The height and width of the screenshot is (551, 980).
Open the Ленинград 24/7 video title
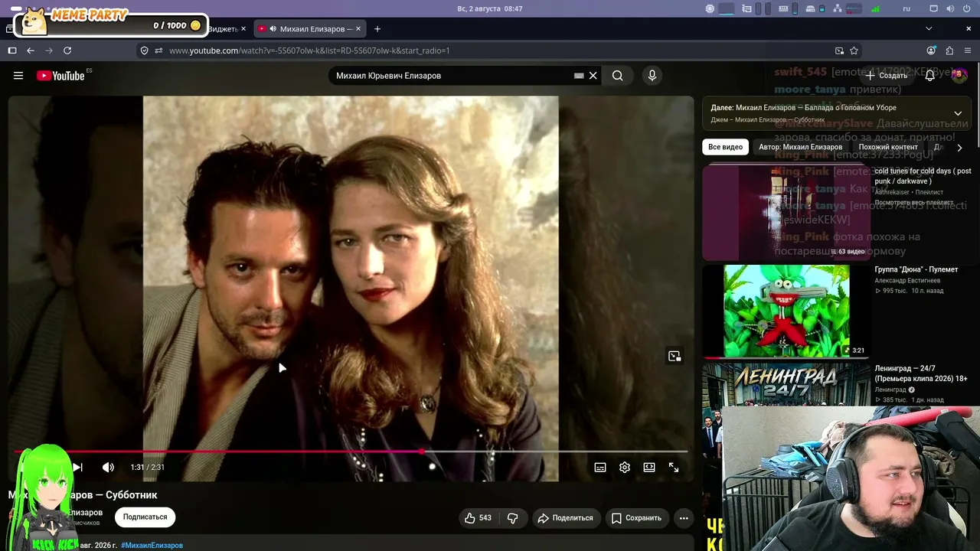(921, 373)
